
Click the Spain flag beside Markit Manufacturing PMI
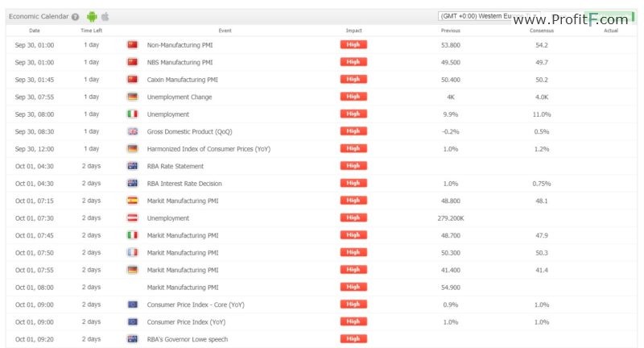click(x=132, y=201)
